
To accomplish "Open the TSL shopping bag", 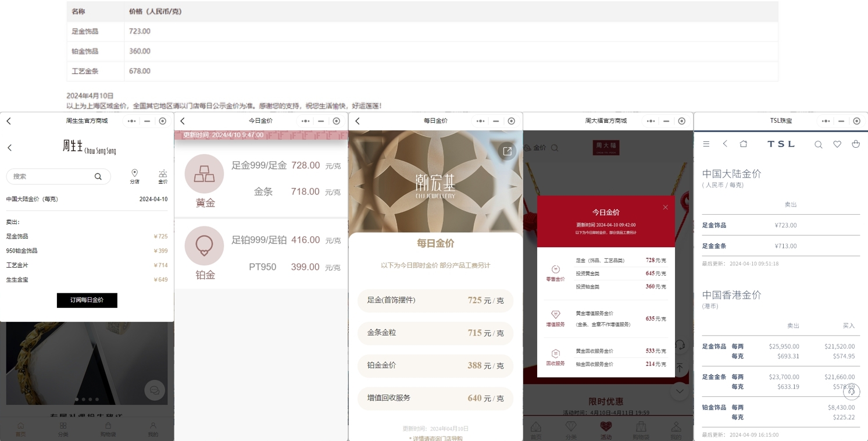I will (855, 144).
